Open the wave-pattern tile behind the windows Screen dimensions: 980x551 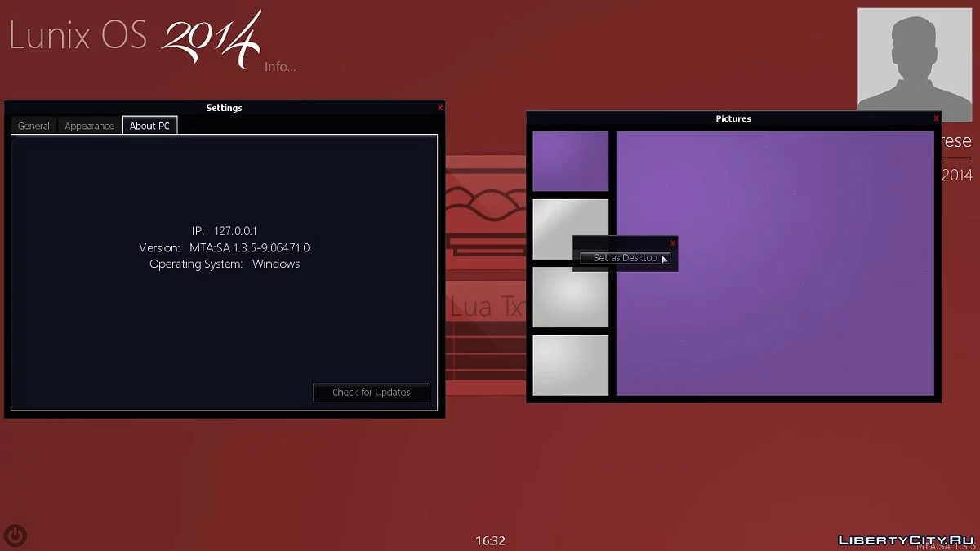point(485,200)
